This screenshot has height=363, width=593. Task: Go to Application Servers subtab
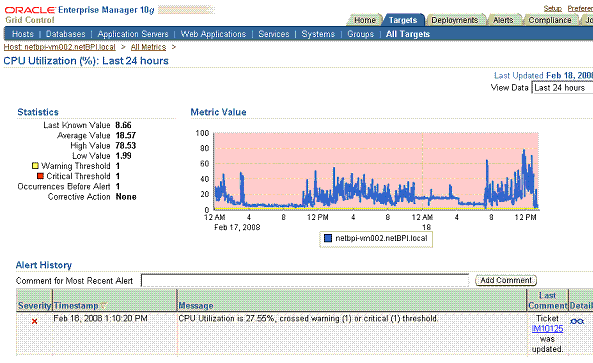[133, 34]
